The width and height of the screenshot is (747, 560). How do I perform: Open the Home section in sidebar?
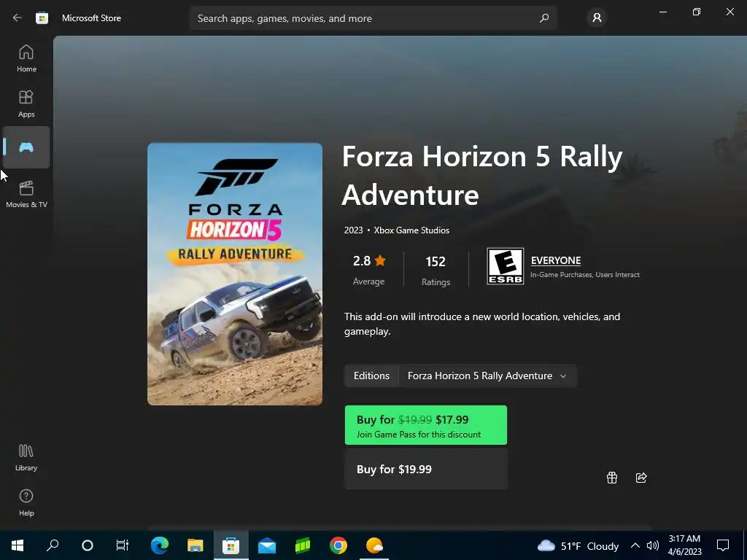(26, 58)
